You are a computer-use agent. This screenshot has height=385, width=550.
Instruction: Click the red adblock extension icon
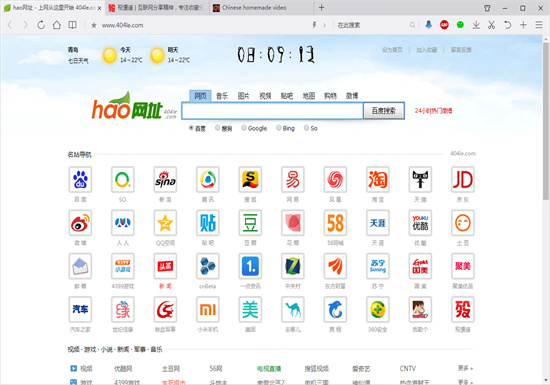tap(444, 25)
